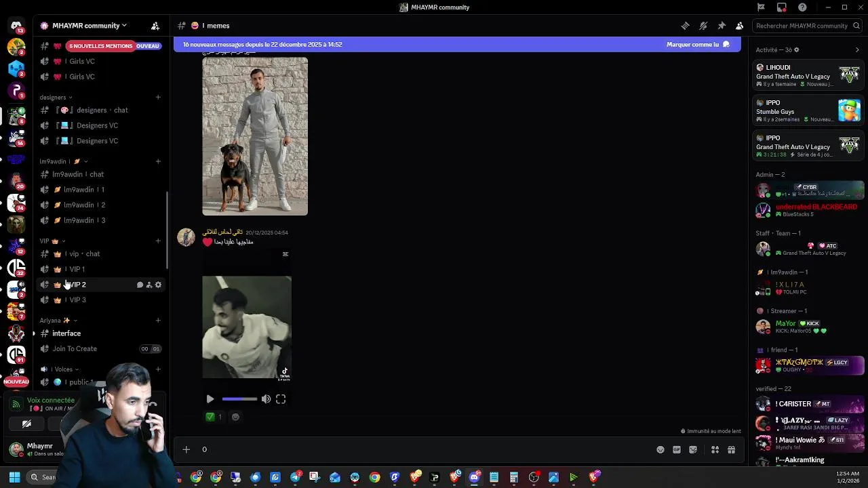Open settings gear on VIP 2 channel
This screenshot has width=868, height=488.
(x=158, y=285)
